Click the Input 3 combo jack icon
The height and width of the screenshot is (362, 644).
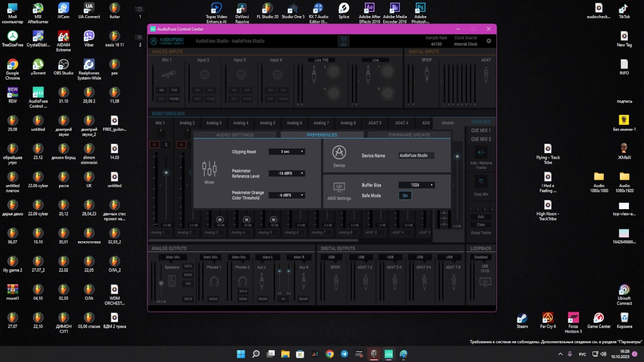pyautogui.click(x=240, y=74)
